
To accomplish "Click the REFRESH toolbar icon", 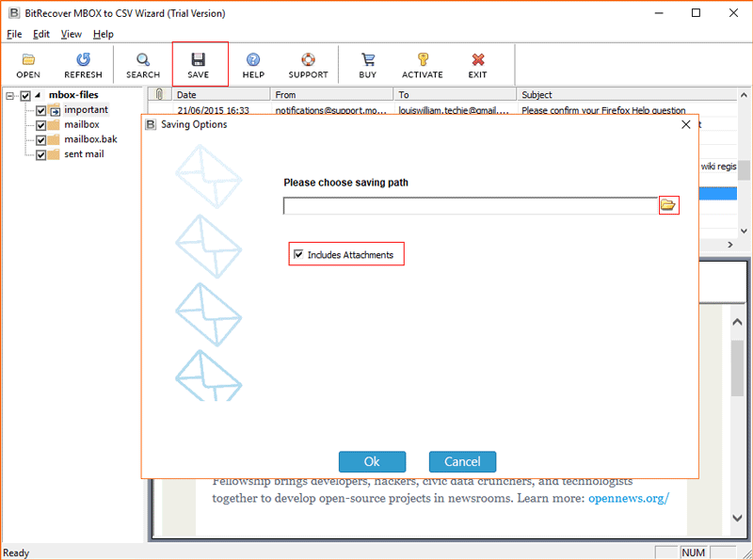I will pyautogui.click(x=83, y=65).
